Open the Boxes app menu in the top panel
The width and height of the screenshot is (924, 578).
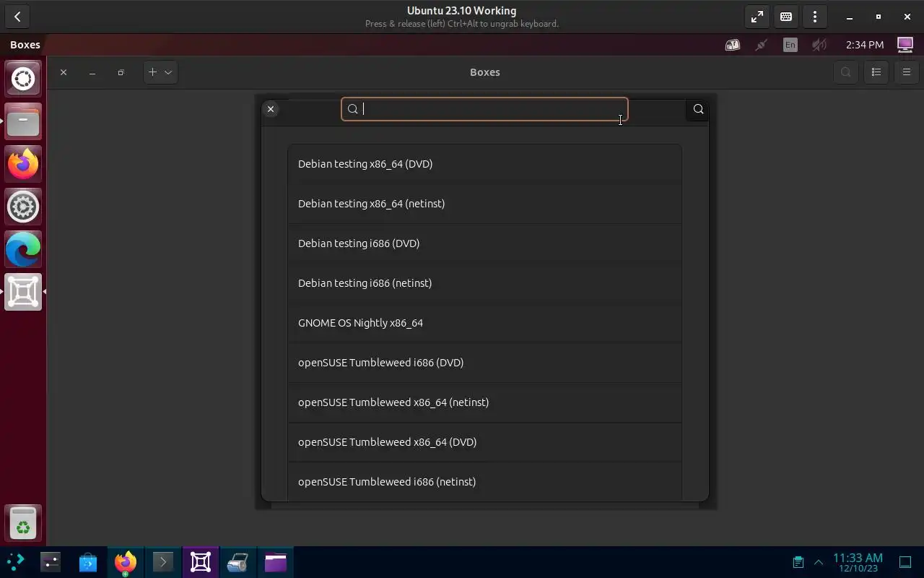[x=25, y=45]
